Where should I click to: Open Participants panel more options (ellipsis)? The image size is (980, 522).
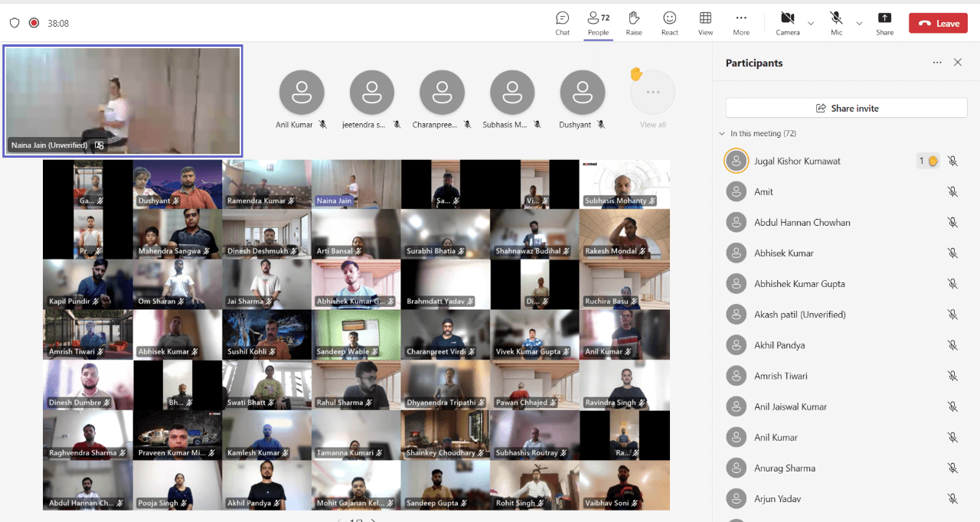(937, 63)
